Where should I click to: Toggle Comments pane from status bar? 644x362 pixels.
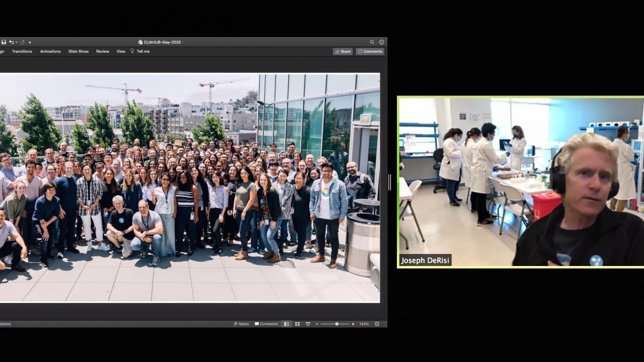coord(267,324)
